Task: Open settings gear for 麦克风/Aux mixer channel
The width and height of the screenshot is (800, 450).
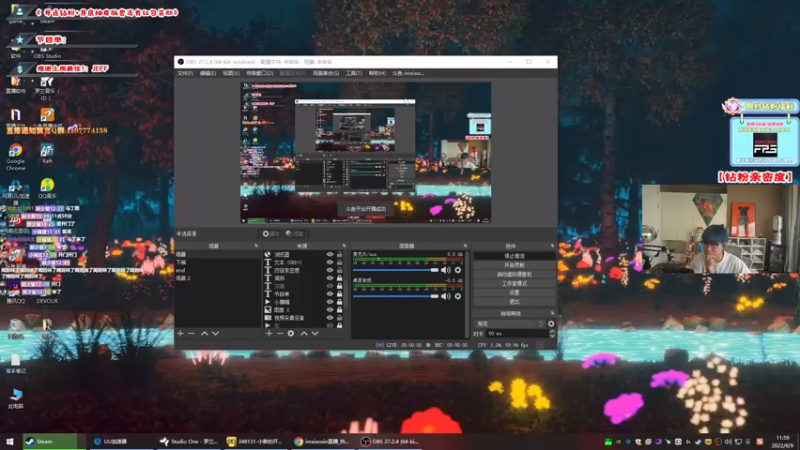Action: 458,270
